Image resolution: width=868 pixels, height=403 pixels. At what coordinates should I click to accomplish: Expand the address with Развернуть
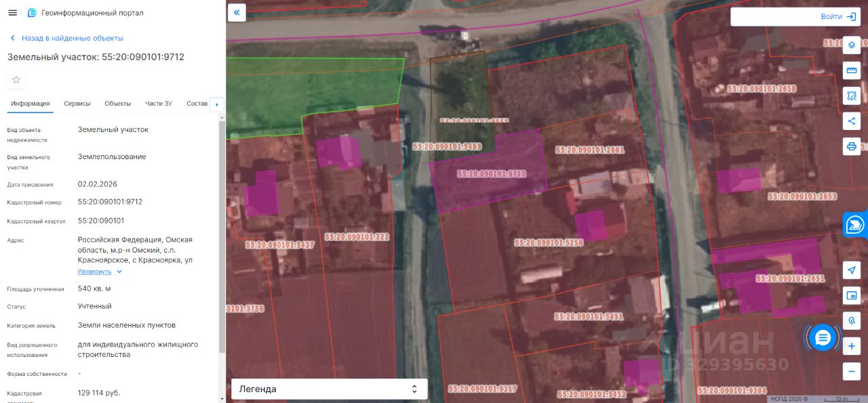(100, 272)
